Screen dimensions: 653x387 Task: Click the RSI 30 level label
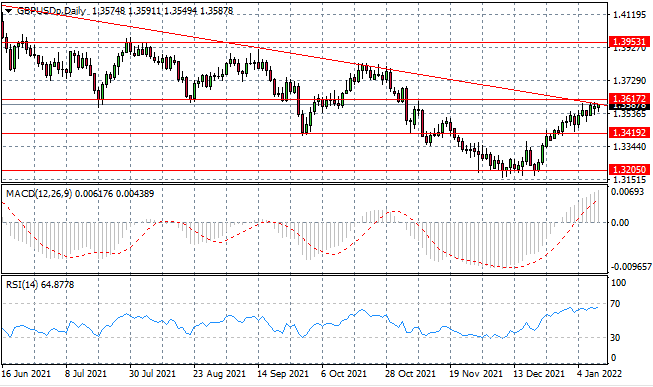(x=616, y=337)
